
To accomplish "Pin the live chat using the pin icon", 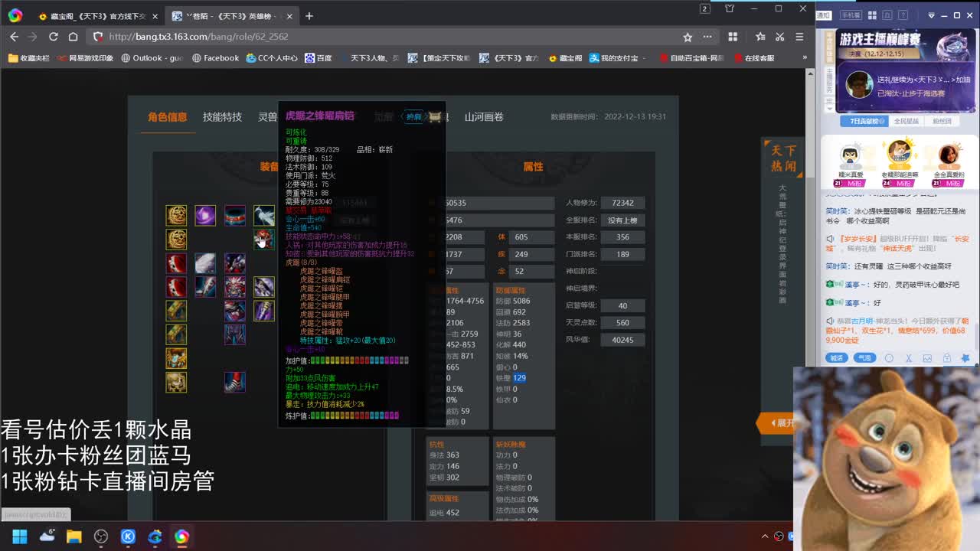I will pyautogui.click(x=966, y=357).
